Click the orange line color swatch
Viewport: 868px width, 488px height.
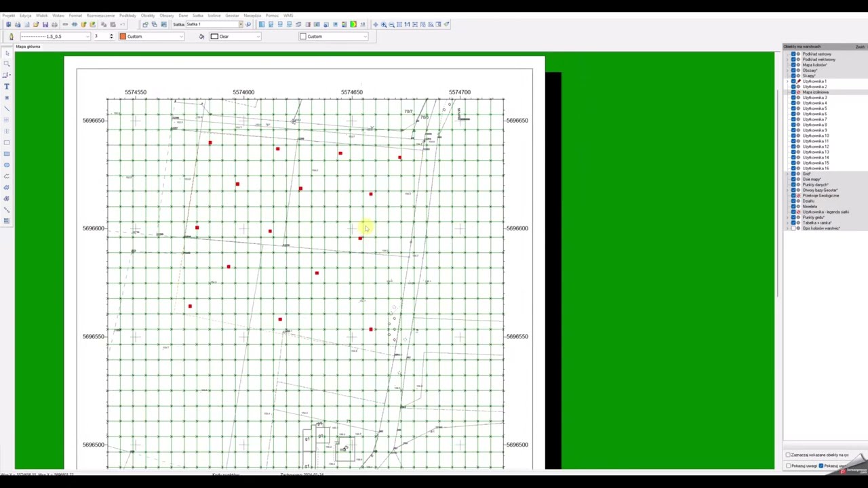point(123,37)
